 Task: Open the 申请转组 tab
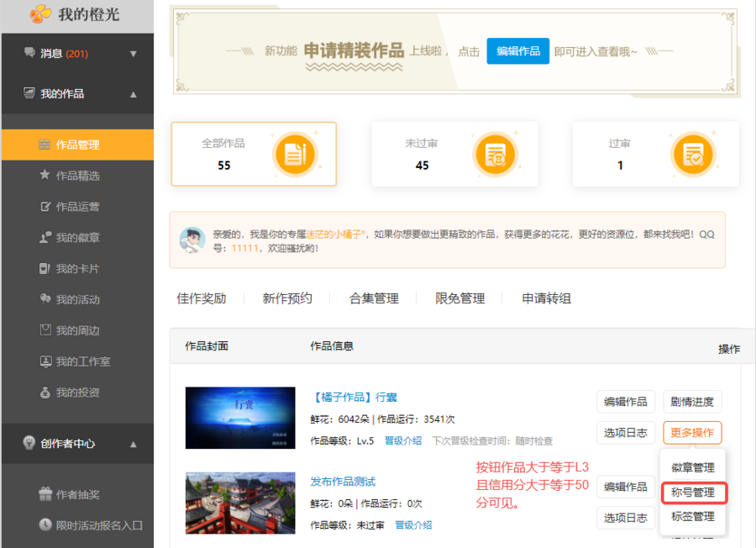point(546,298)
